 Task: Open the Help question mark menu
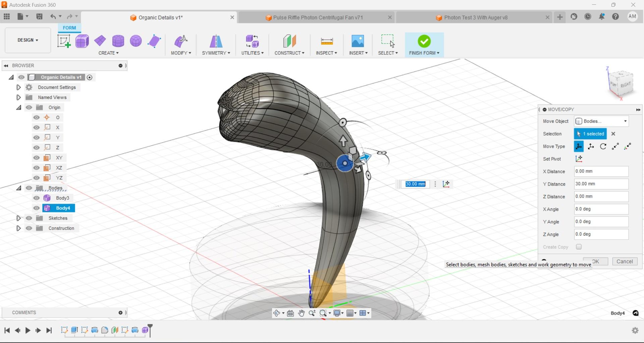click(615, 16)
